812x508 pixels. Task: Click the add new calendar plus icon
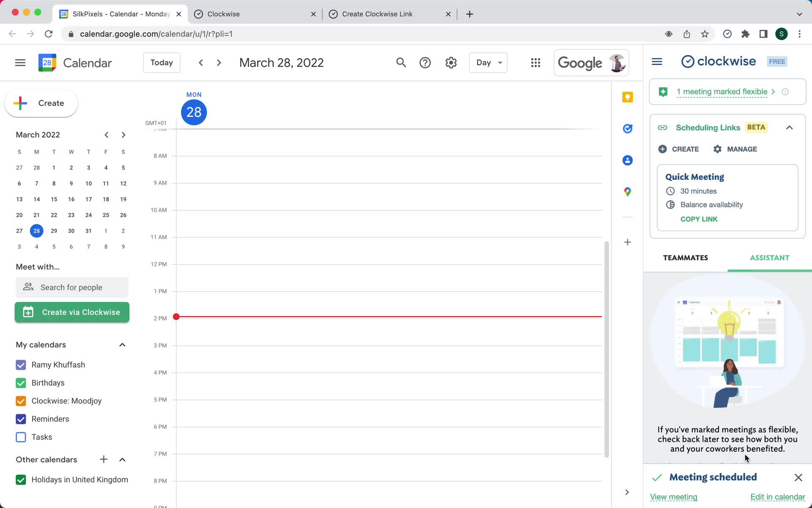pyautogui.click(x=103, y=459)
